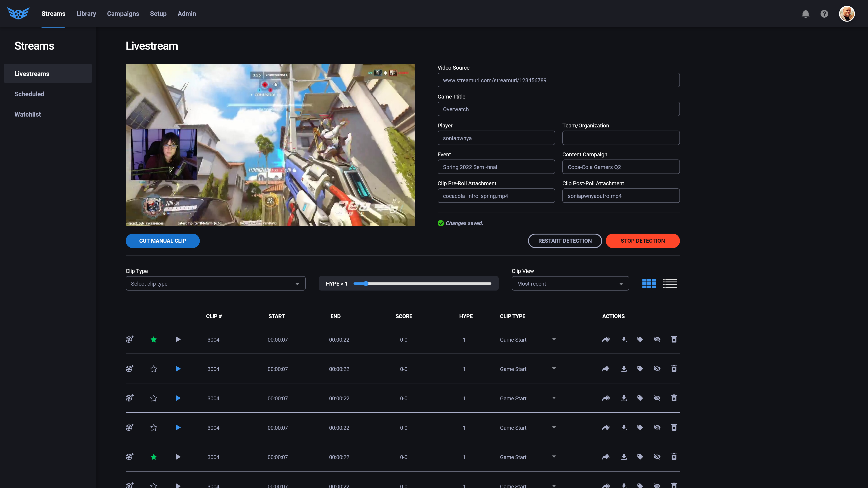Download the fourth clip in the list
Image resolution: width=868 pixels, height=488 pixels.
point(624,427)
